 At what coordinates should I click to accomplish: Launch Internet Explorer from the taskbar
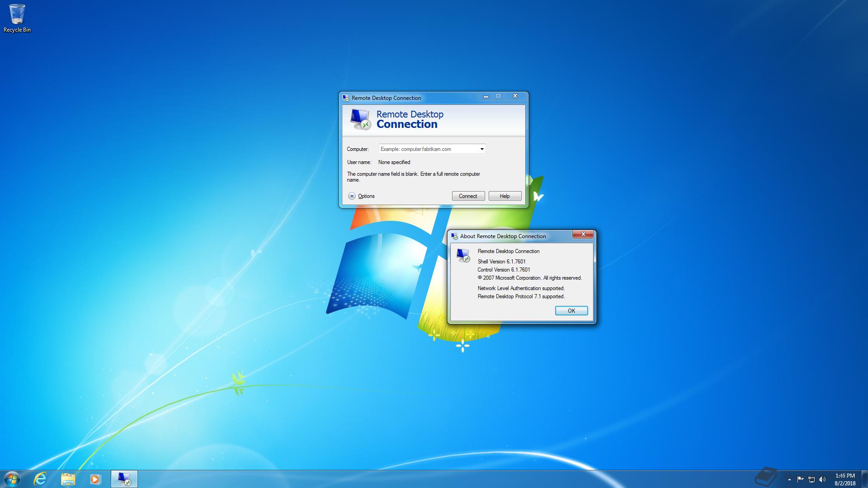pos(41,479)
